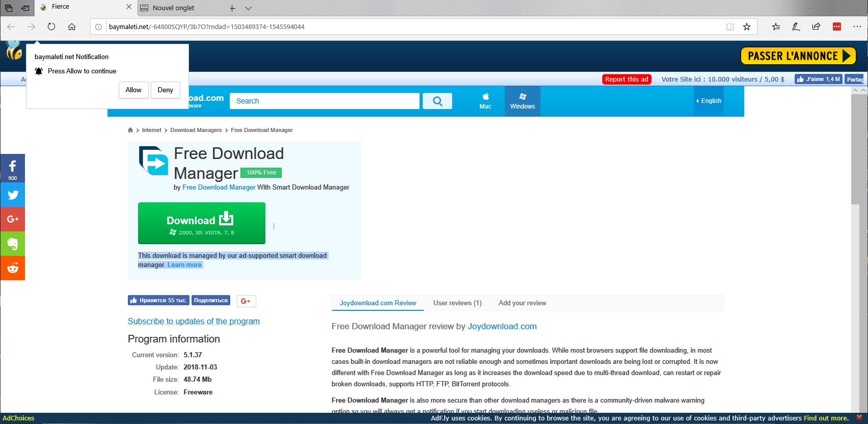
Task: Click the browser forward arrow
Action: [31, 26]
